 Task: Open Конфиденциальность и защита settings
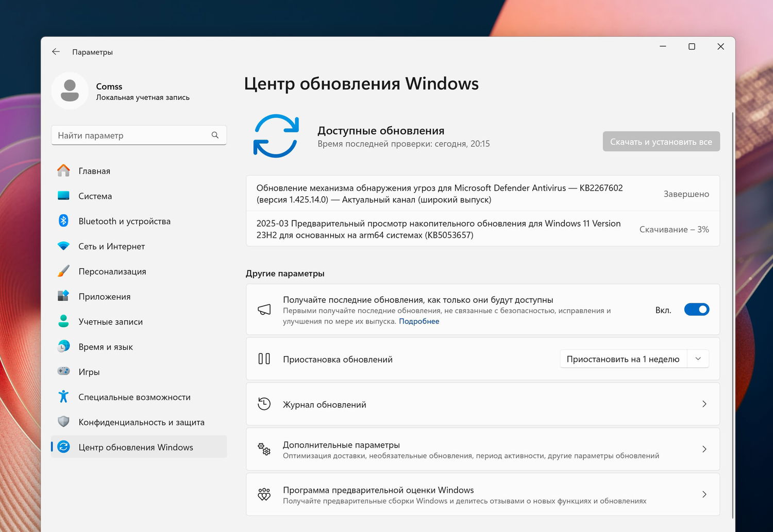click(139, 422)
